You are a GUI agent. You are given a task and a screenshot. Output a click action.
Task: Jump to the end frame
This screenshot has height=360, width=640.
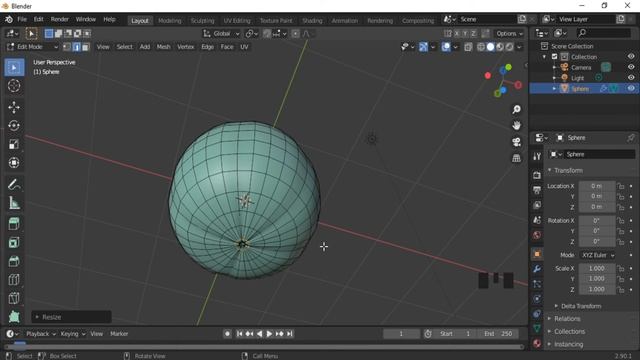[x=289, y=334]
